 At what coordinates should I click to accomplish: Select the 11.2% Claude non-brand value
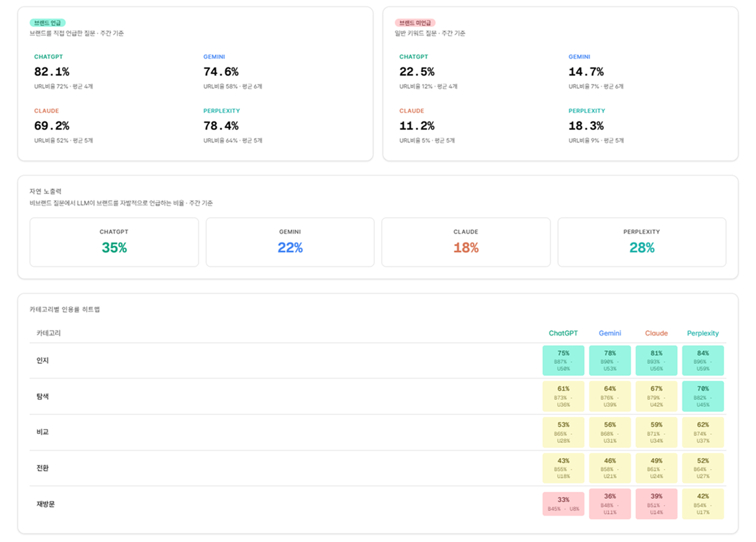417,126
